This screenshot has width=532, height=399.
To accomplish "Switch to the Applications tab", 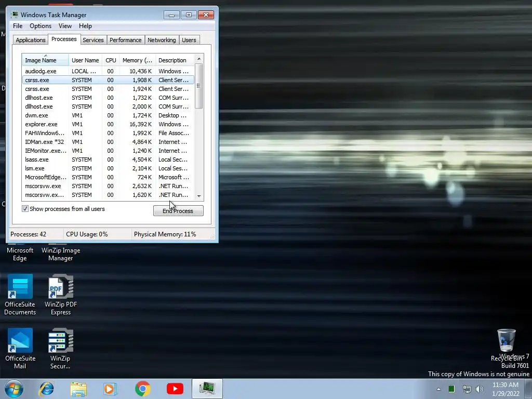I will coord(31,40).
